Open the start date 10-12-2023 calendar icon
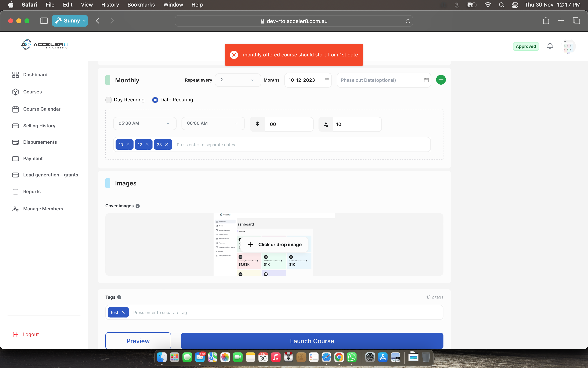Screen dimensions: 588x368 pyautogui.click(x=327, y=80)
